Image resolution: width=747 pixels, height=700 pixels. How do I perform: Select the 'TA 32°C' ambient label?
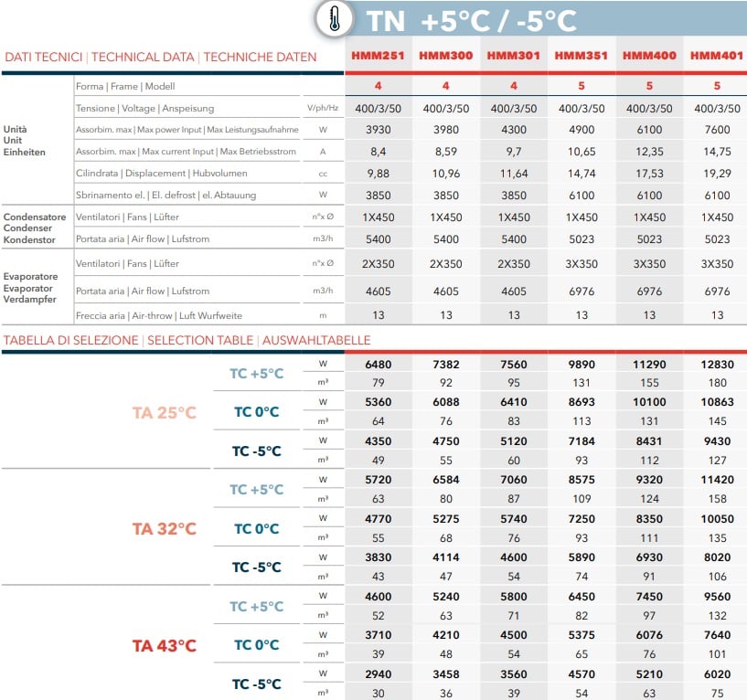coord(165,528)
